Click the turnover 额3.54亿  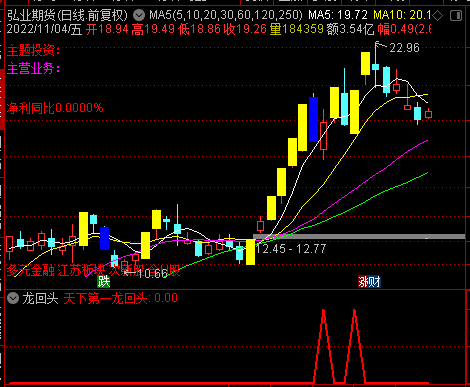(x=350, y=29)
